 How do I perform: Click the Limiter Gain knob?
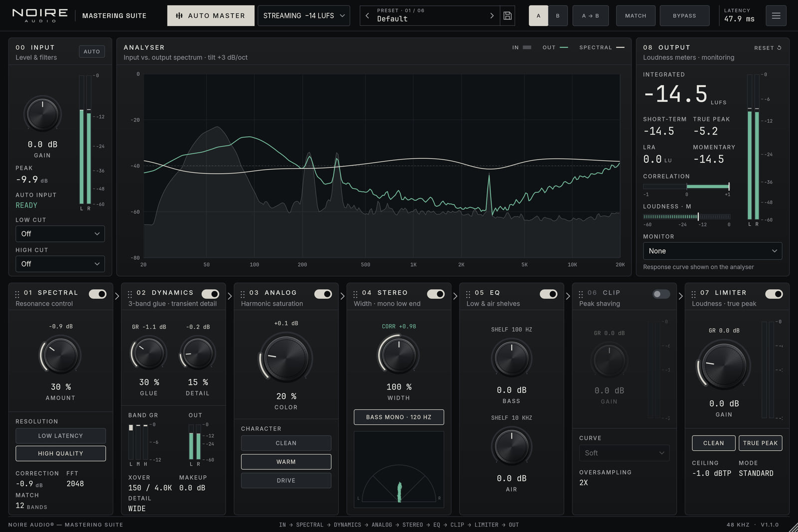click(724, 365)
